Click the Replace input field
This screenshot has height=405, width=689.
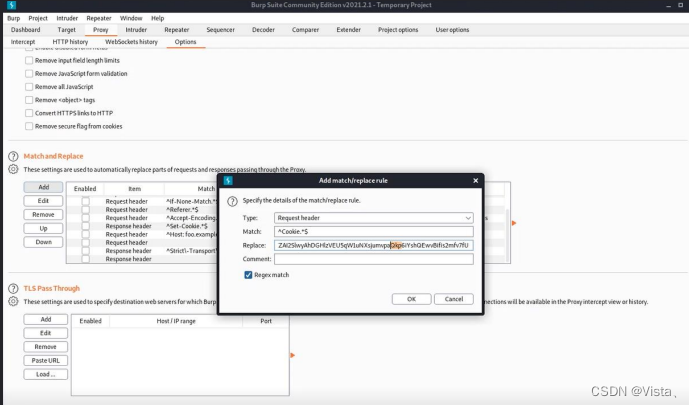[x=374, y=245]
